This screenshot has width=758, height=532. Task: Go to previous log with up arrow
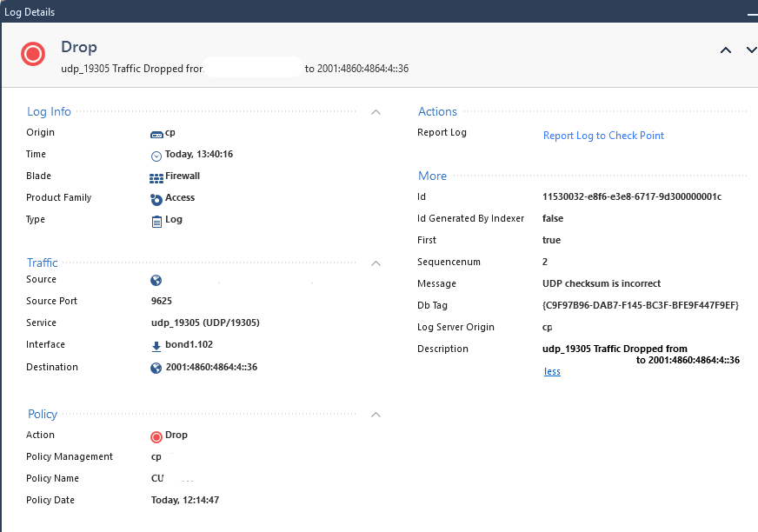pyautogui.click(x=726, y=50)
